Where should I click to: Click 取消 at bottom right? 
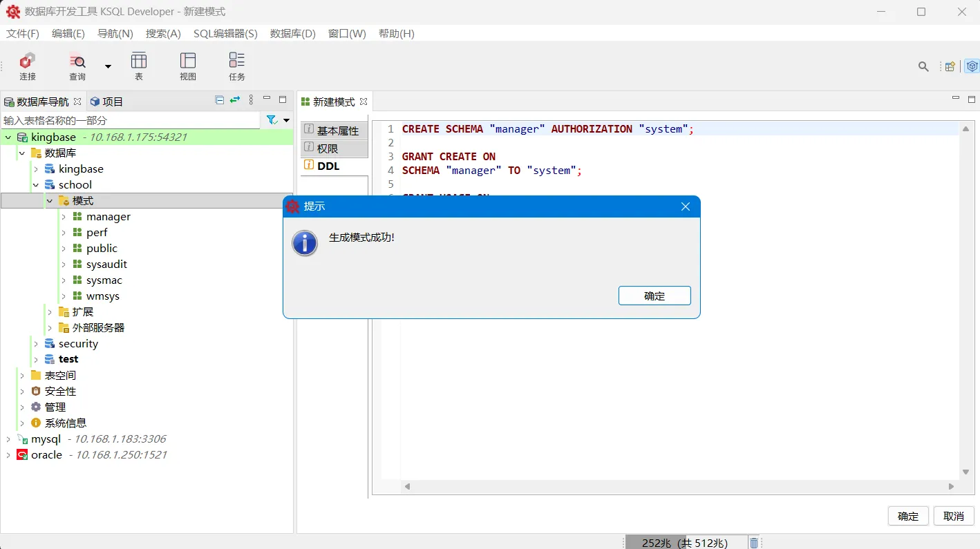point(953,516)
